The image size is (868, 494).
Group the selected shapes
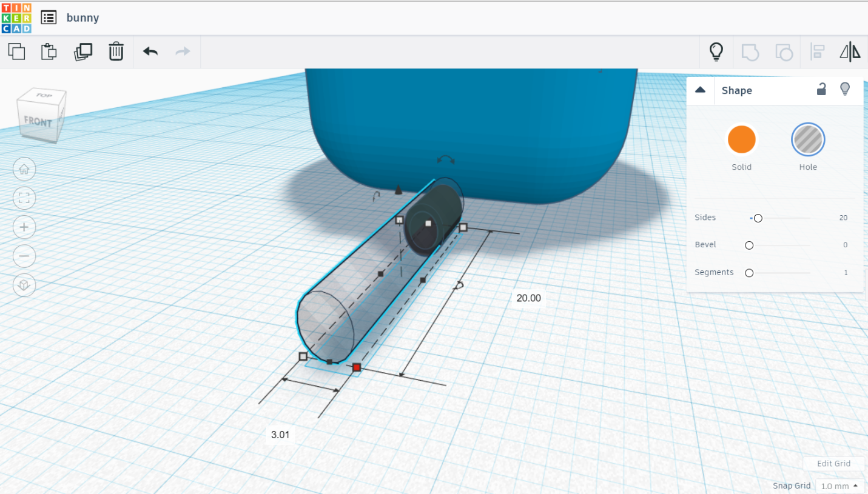click(x=750, y=52)
